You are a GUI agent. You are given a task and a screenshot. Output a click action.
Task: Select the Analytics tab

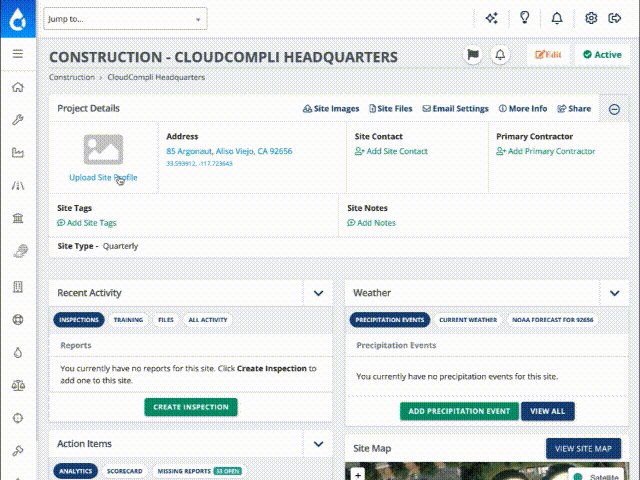coord(76,471)
